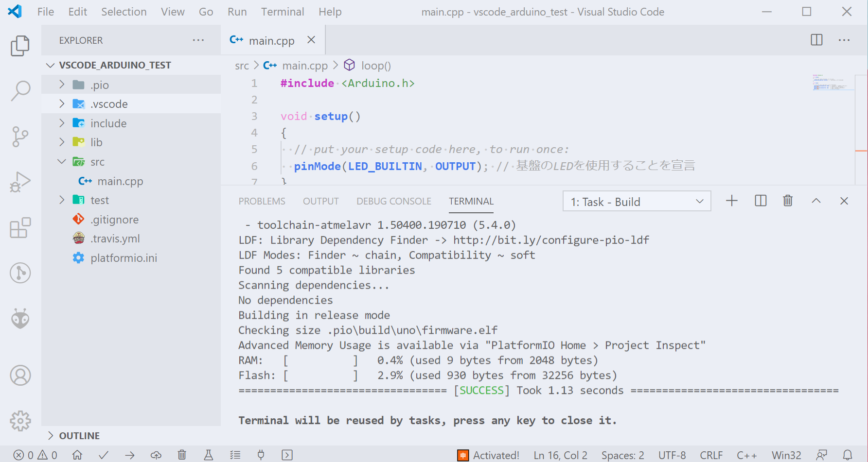Expand the include folder

click(x=131, y=123)
